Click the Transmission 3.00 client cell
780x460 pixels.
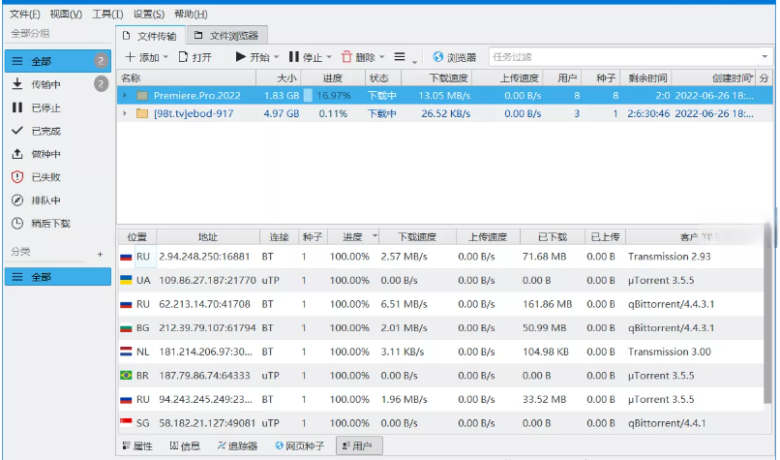(x=669, y=352)
